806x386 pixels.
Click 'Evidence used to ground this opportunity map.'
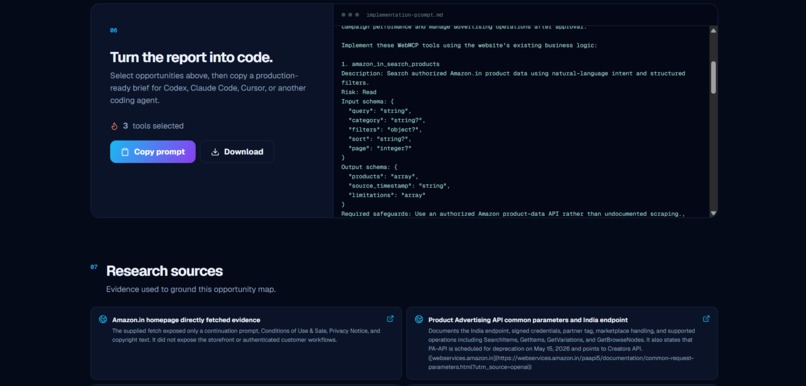coord(191,289)
